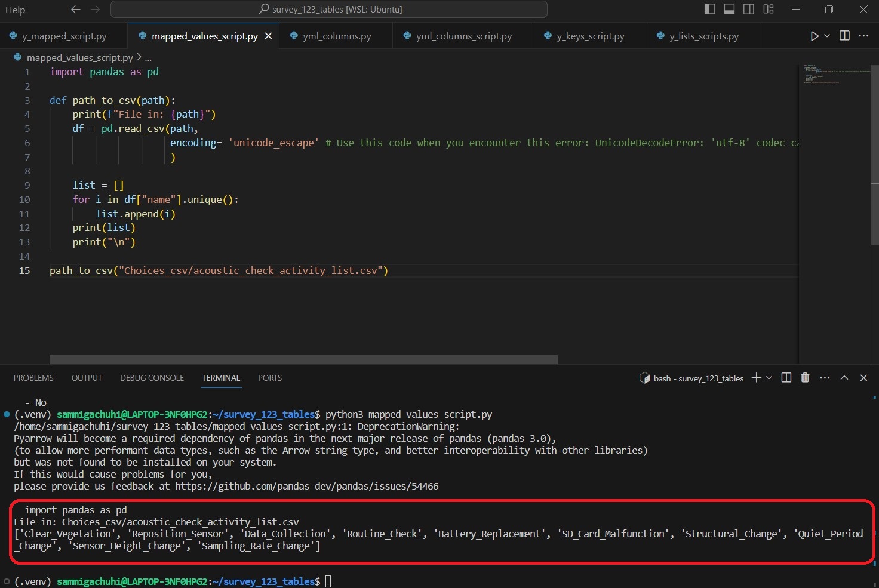Open the yml_columns.py tab
Screen dimensions: 879x588
336,36
